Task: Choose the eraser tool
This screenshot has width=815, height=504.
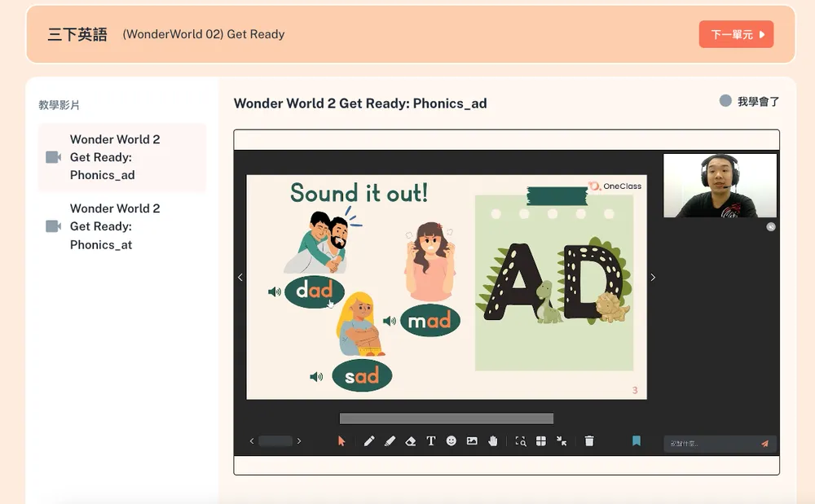Action: click(410, 441)
